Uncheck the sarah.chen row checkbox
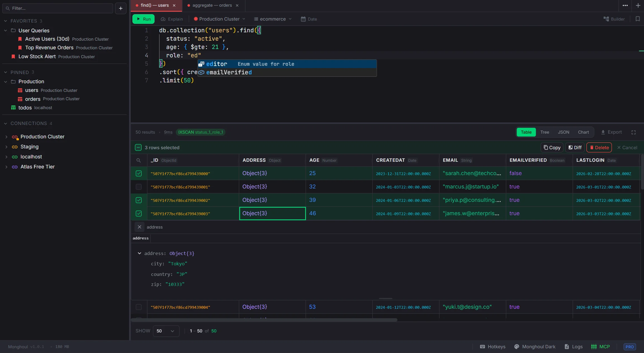Image resolution: width=644 pixels, height=353 pixels. pos(139,173)
